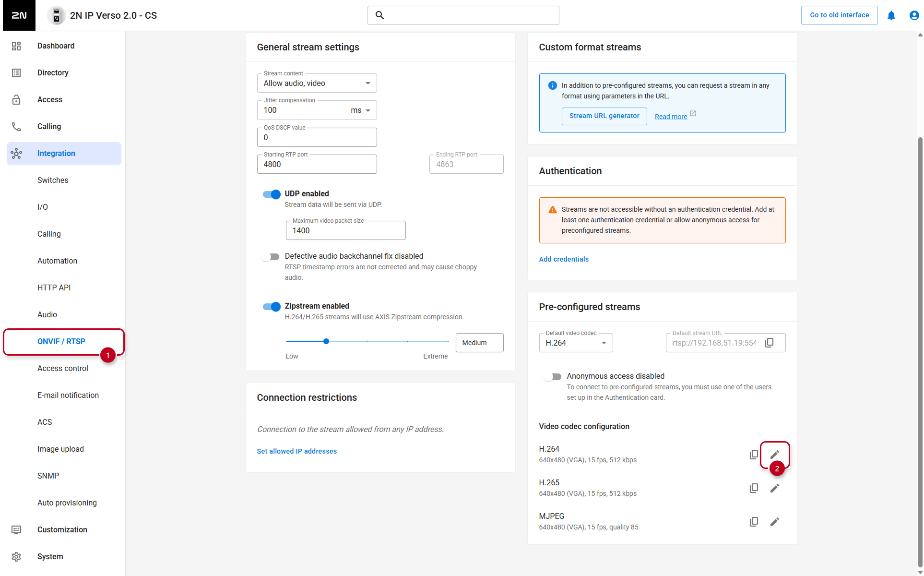Open the Directory menu

click(64, 73)
